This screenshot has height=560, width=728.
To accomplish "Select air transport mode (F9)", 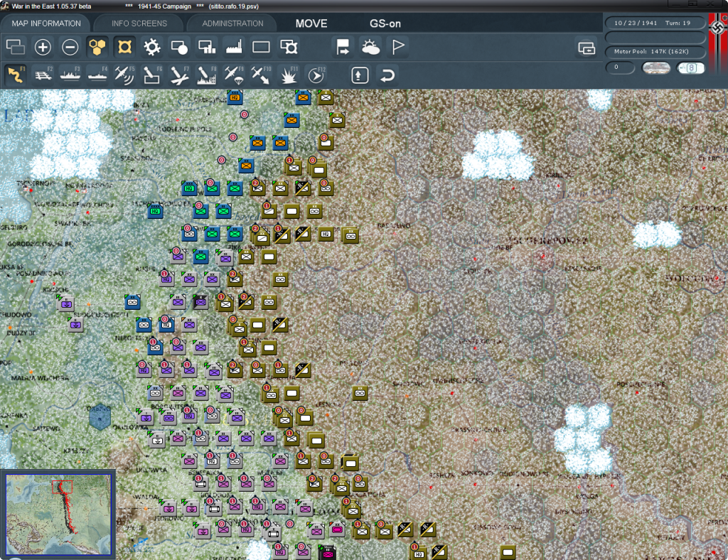I will coord(234,75).
